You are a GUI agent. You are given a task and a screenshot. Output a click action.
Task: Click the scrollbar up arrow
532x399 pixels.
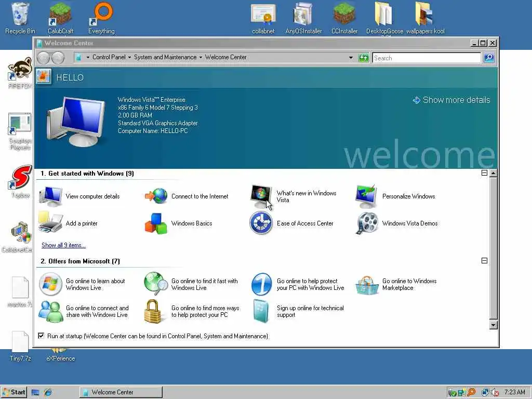click(x=494, y=173)
